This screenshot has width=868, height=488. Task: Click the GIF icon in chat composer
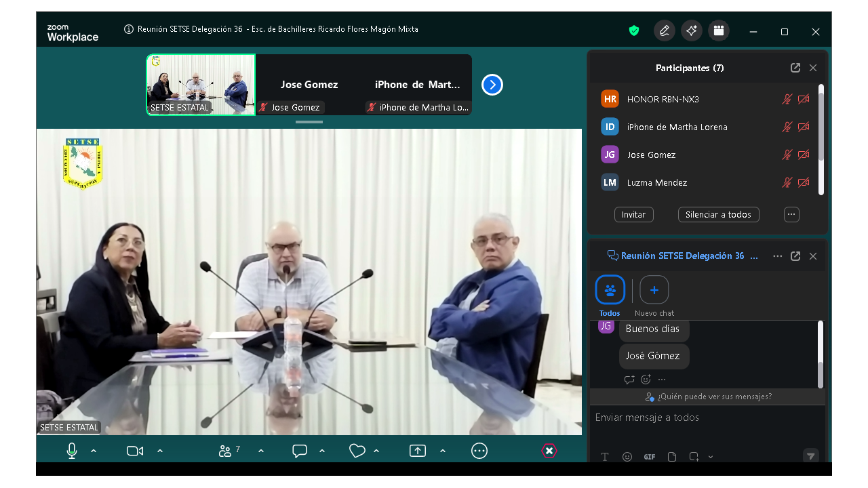click(x=650, y=457)
